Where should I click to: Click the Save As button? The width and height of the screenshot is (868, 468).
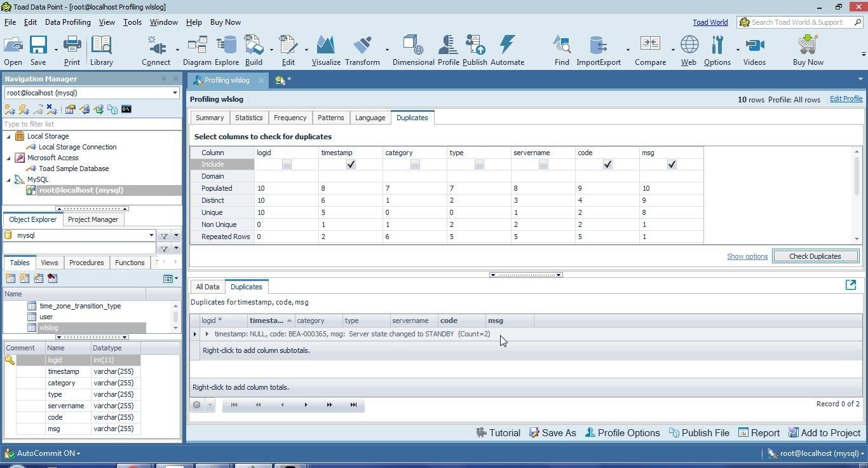coord(552,433)
